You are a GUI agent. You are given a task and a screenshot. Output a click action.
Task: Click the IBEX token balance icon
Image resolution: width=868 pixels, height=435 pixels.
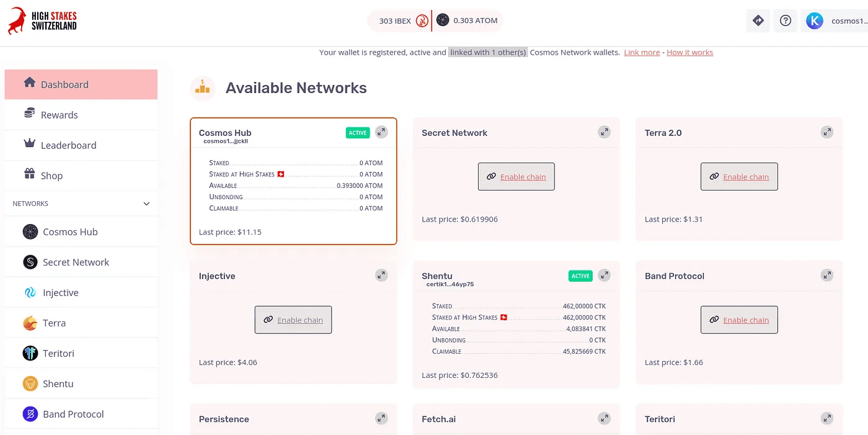click(422, 20)
